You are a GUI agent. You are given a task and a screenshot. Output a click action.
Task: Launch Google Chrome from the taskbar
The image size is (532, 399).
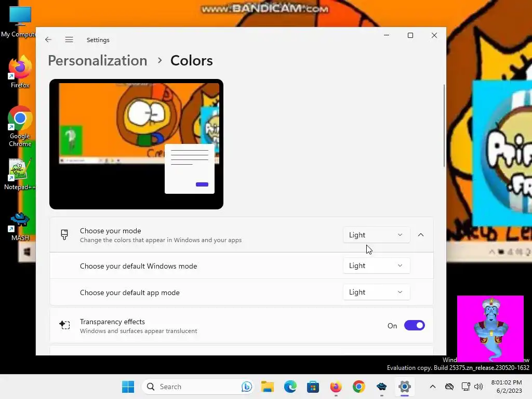[x=358, y=387]
